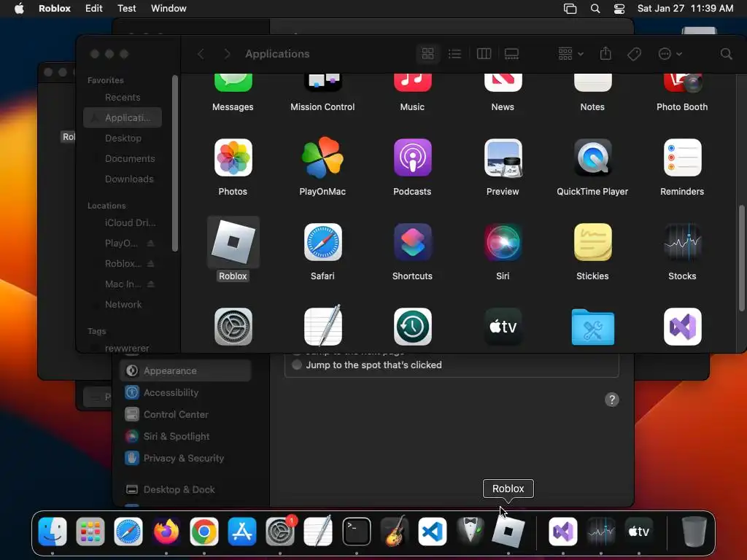Go back in Finder navigation
This screenshot has height=560, width=747.
tap(201, 54)
